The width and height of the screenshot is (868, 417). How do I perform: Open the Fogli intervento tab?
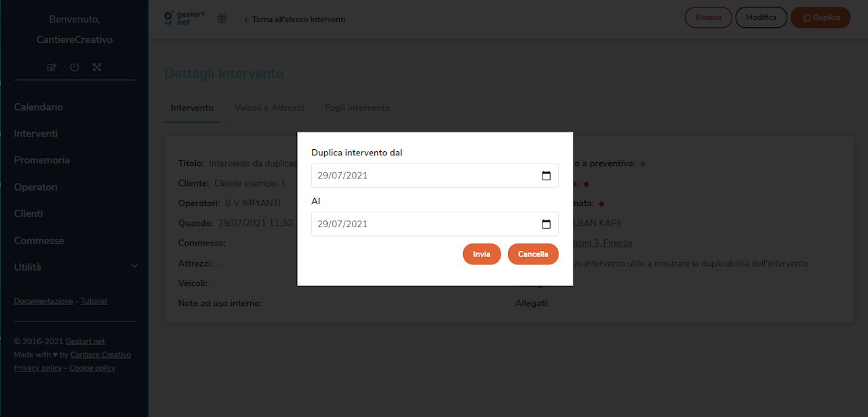(x=357, y=107)
